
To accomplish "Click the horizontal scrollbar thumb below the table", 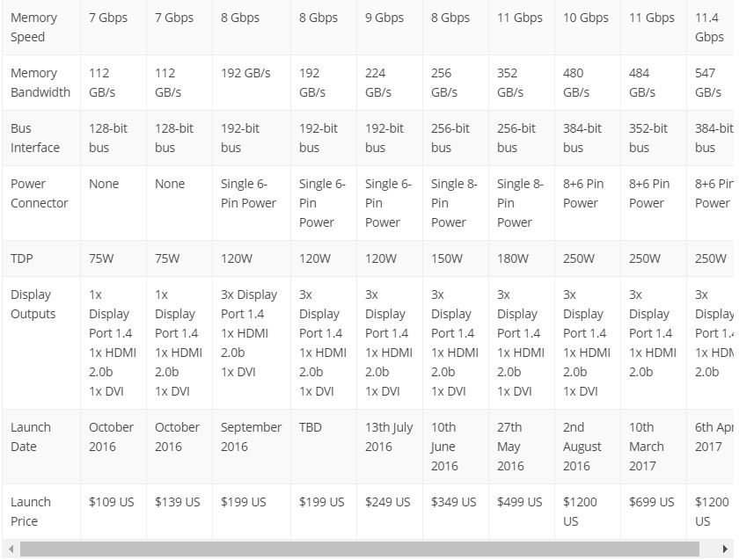I will 359,549.
